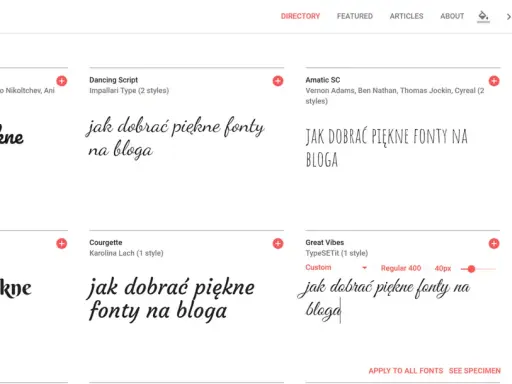Open the Amatic SC font title
This screenshot has width=512, height=384.
pos(323,80)
